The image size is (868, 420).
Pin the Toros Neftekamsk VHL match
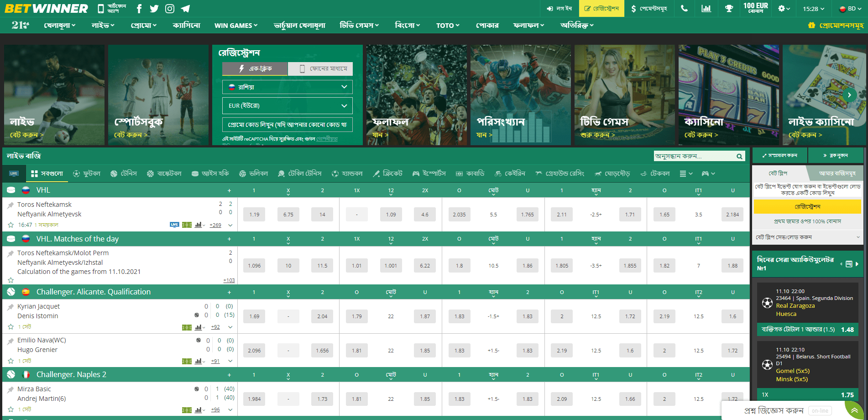10,205
